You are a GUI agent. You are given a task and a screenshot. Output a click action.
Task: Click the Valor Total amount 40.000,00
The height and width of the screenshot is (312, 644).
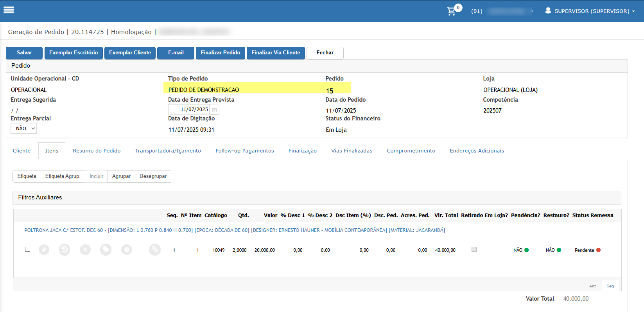[x=576, y=299]
